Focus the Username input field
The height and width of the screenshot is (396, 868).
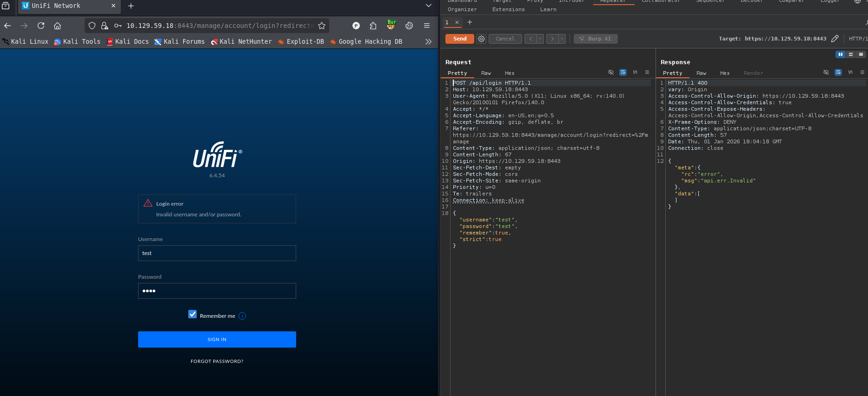point(217,253)
